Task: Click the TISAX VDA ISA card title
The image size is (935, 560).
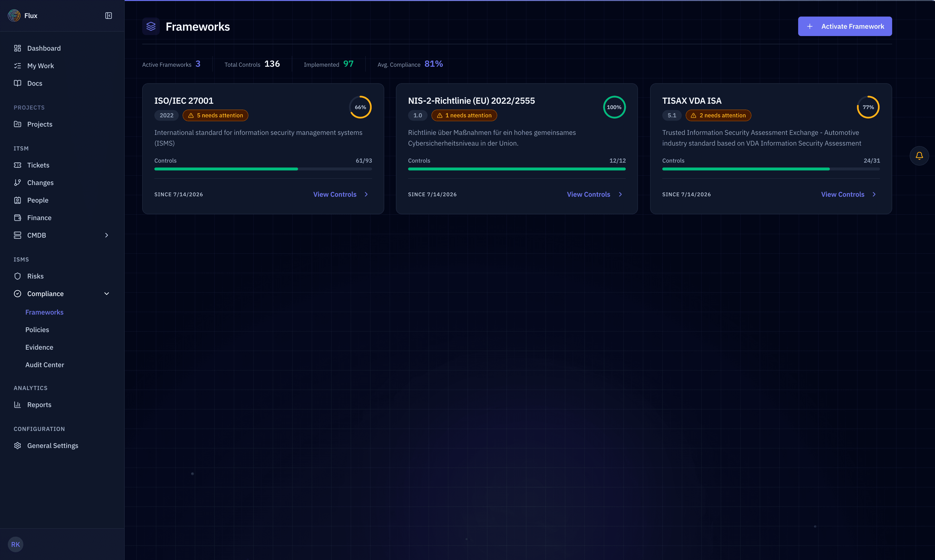Action: [x=692, y=101]
